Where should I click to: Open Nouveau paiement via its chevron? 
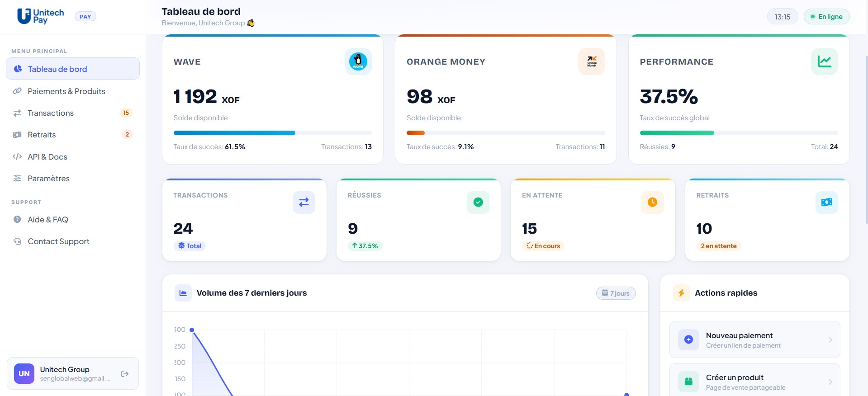(830, 340)
